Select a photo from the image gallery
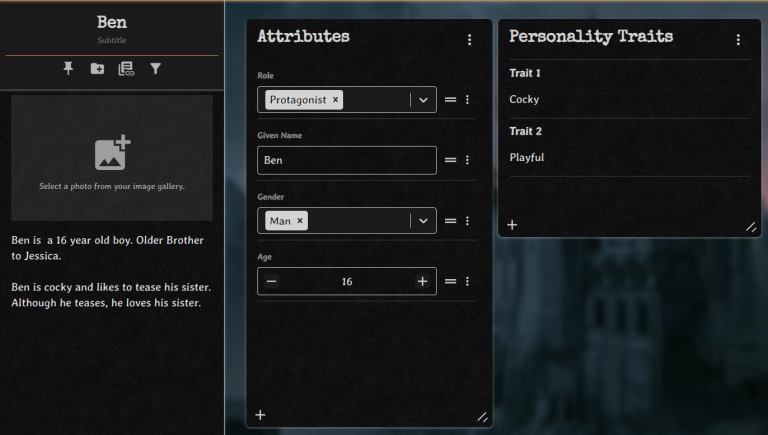 click(112, 157)
